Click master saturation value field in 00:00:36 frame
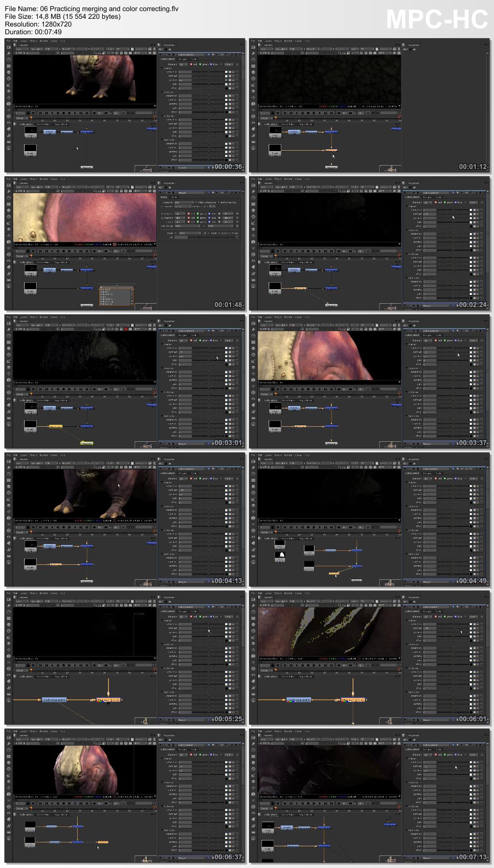 point(185,72)
